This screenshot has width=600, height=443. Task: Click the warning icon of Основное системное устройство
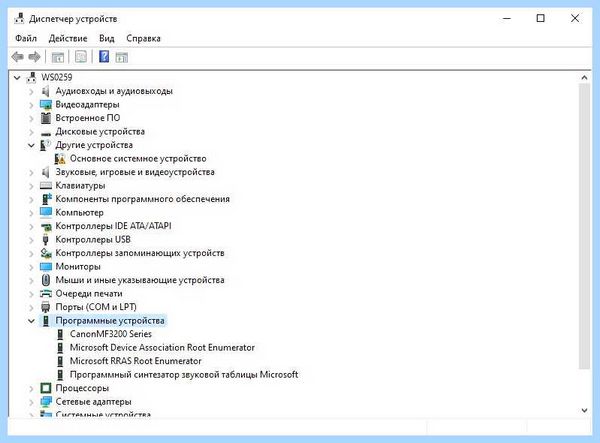[60, 158]
